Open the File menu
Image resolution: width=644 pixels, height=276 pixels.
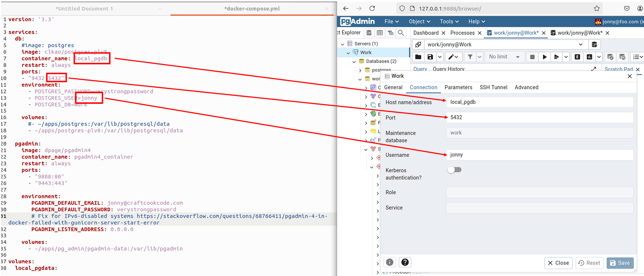(392, 21)
